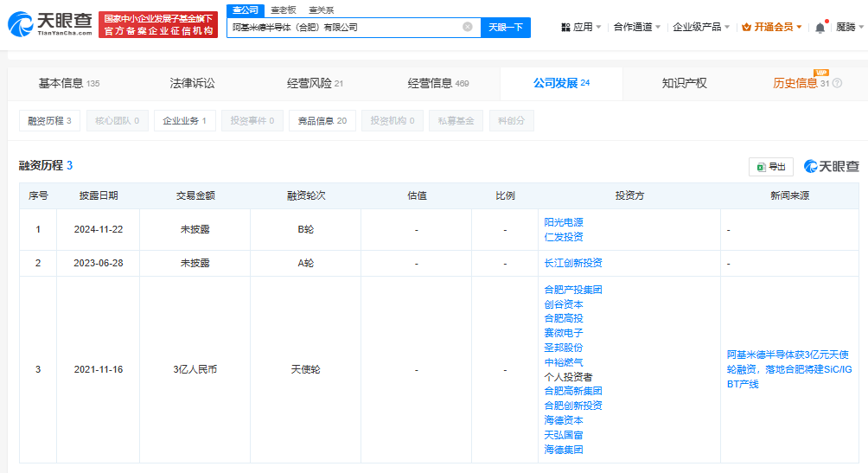This screenshot has width=868, height=473.
Task: Select the 企业业务 1 sub-tab
Action: click(x=184, y=121)
